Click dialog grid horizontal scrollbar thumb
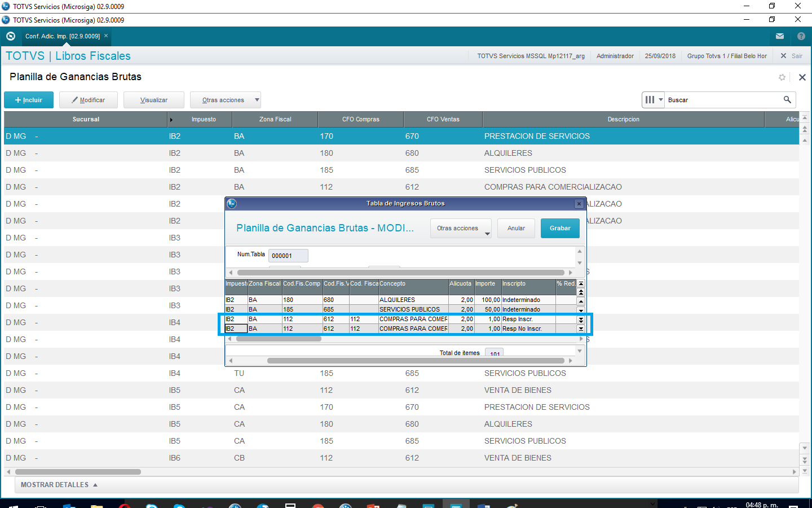This screenshot has width=812, height=508. click(279, 339)
